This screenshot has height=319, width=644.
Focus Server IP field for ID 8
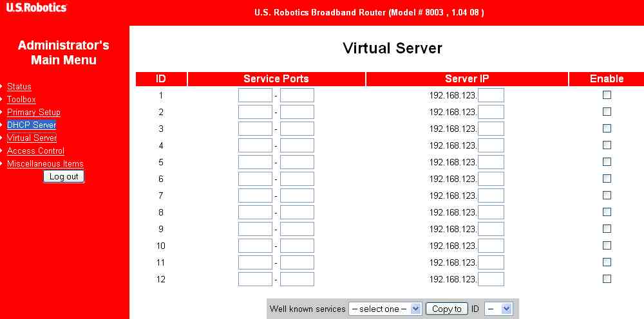[491, 212]
